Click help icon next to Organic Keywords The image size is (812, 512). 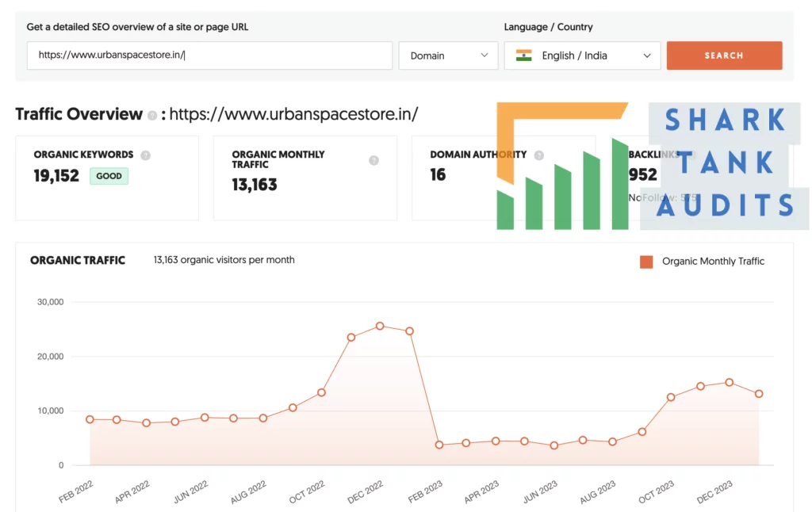146,155
